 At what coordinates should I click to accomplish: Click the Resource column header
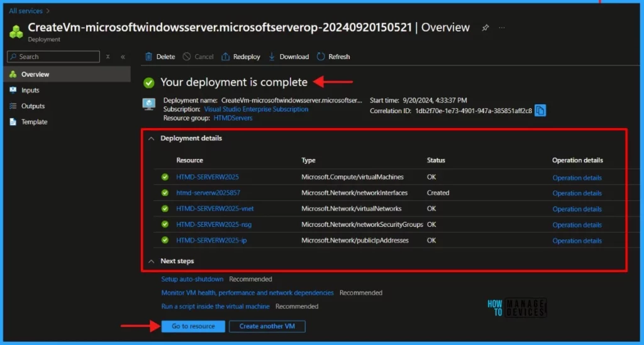(x=190, y=160)
